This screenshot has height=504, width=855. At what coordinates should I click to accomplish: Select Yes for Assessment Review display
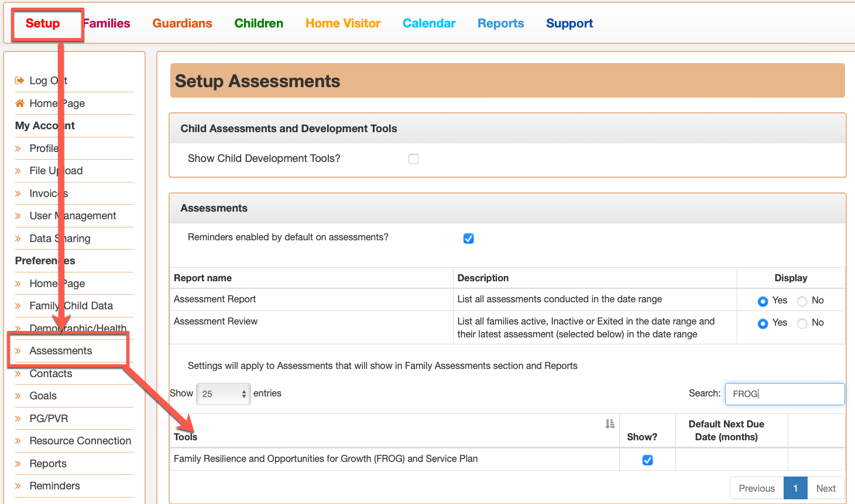point(763,323)
